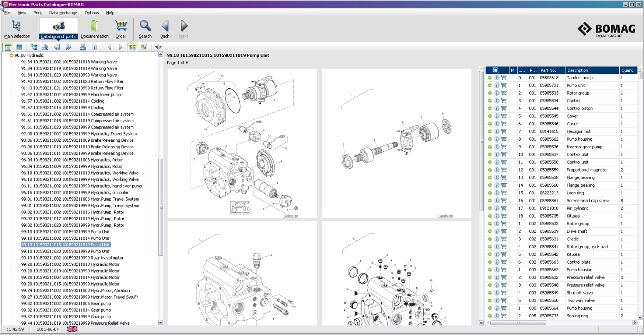This screenshot has width=644, height=335.
Task: Click the Search magnifier icon
Action: (x=145, y=29)
